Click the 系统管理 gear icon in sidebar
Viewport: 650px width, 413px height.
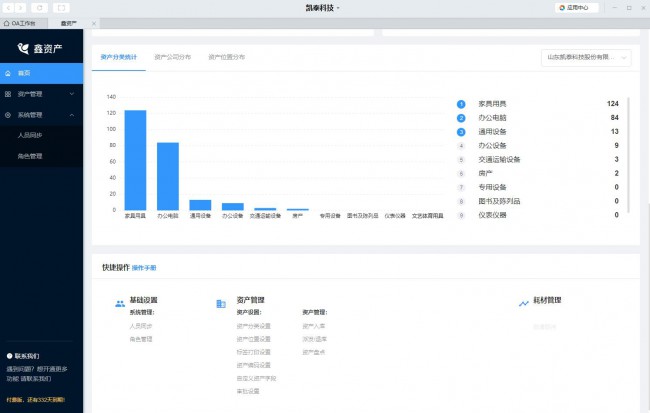[8, 115]
